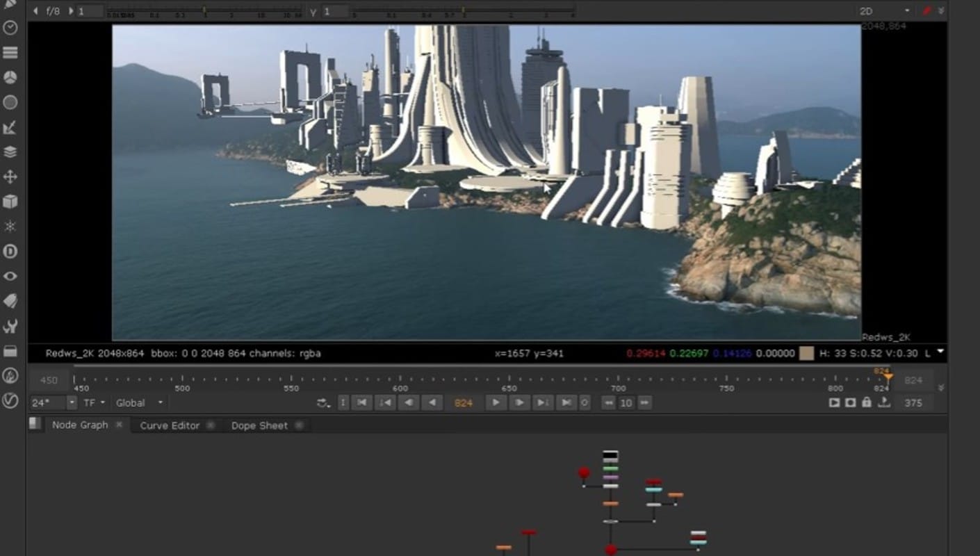
Task: Click the current frame field 824
Action: click(463, 402)
